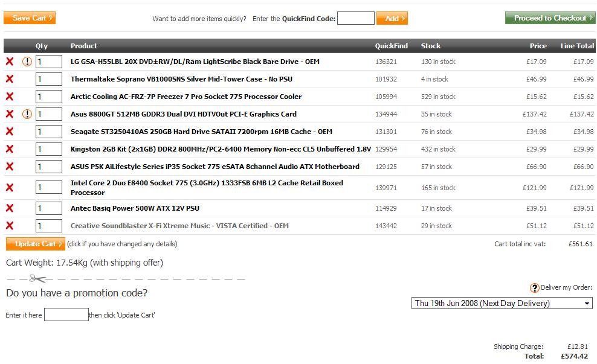Click the QuickFind column header
Viewport: 597px width, 364px height.
pyautogui.click(x=391, y=46)
